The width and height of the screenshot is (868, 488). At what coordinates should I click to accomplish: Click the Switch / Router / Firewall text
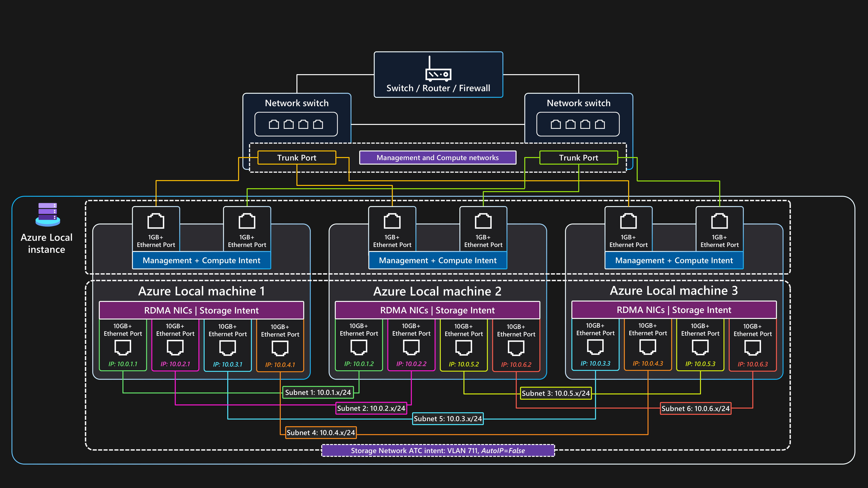pyautogui.click(x=438, y=88)
